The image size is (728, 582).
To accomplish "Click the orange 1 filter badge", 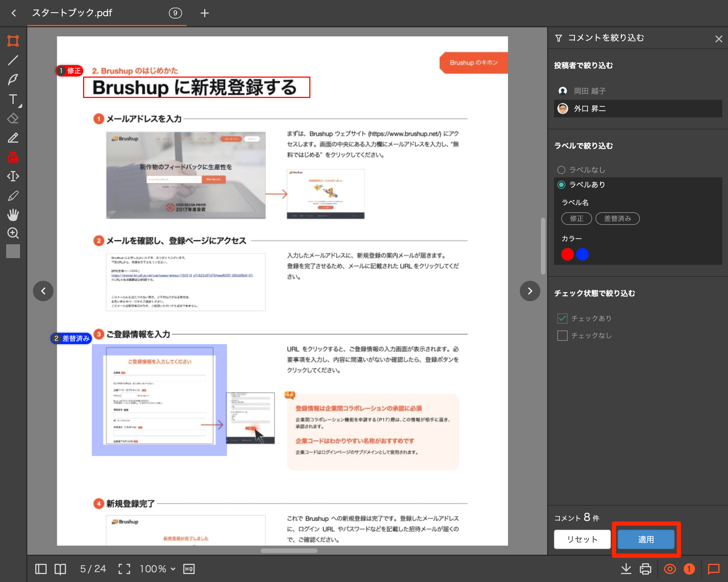I will click(689, 569).
